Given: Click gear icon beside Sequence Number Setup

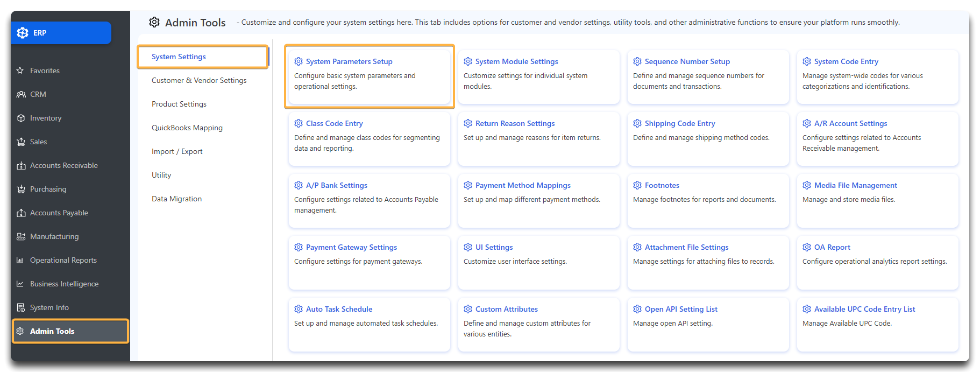Looking at the screenshot, I should [637, 61].
